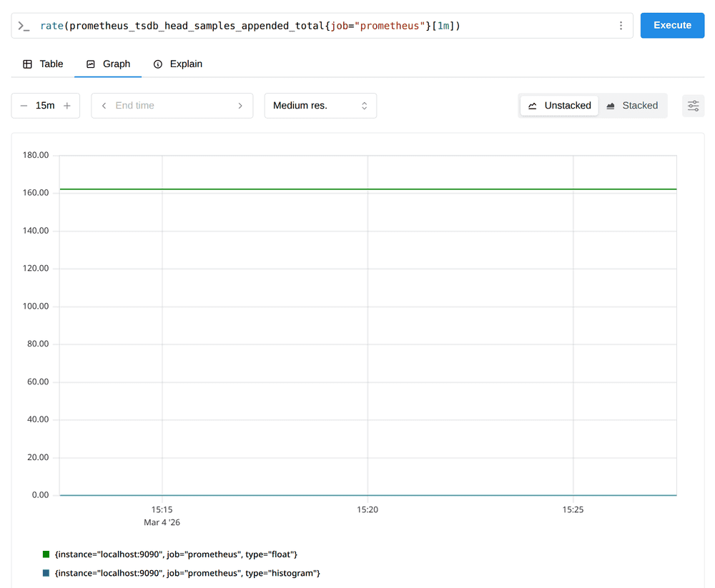Click the plus icon to extend the time range
This screenshot has width=715, height=588.
(x=66, y=105)
